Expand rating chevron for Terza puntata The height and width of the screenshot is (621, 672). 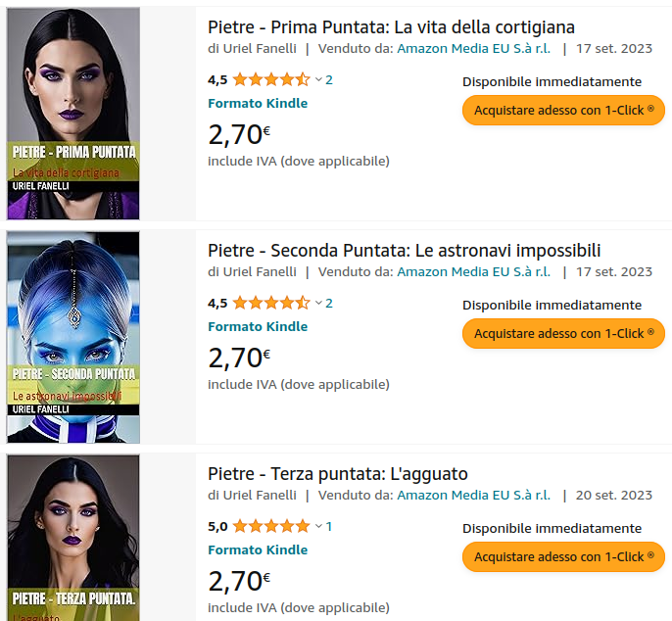coord(318,526)
